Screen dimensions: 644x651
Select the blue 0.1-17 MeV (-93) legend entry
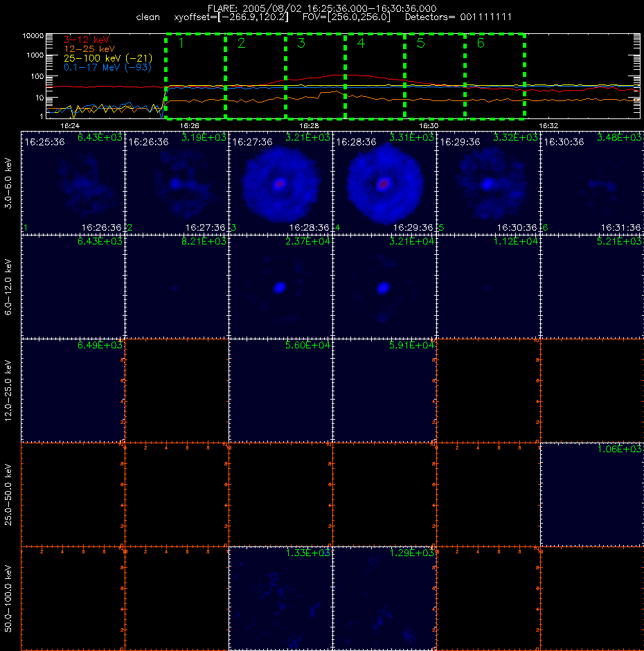point(107,67)
